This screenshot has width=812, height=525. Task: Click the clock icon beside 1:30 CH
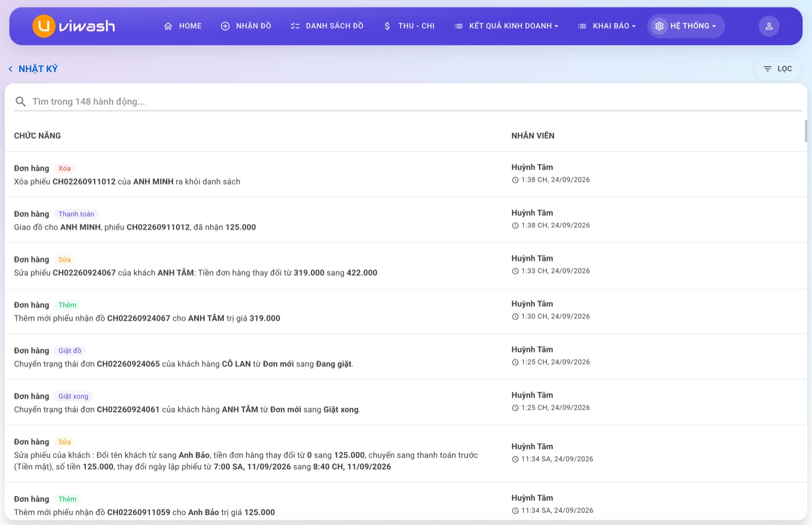tap(515, 317)
